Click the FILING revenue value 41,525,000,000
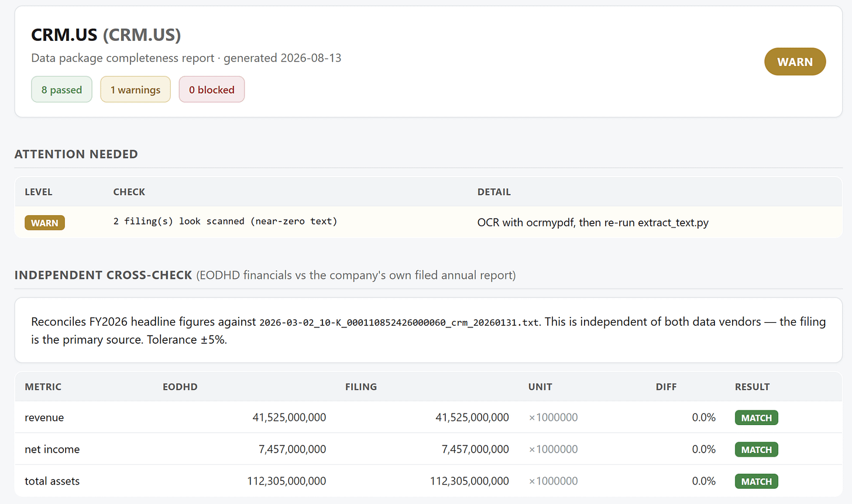The image size is (852, 504). pyautogui.click(x=472, y=417)
